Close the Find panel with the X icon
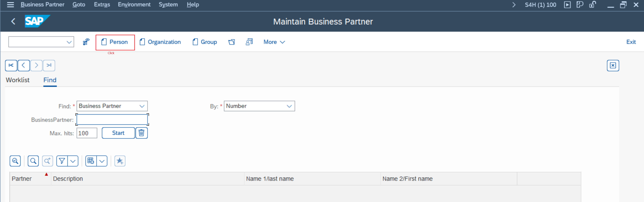 click(613, 65)
